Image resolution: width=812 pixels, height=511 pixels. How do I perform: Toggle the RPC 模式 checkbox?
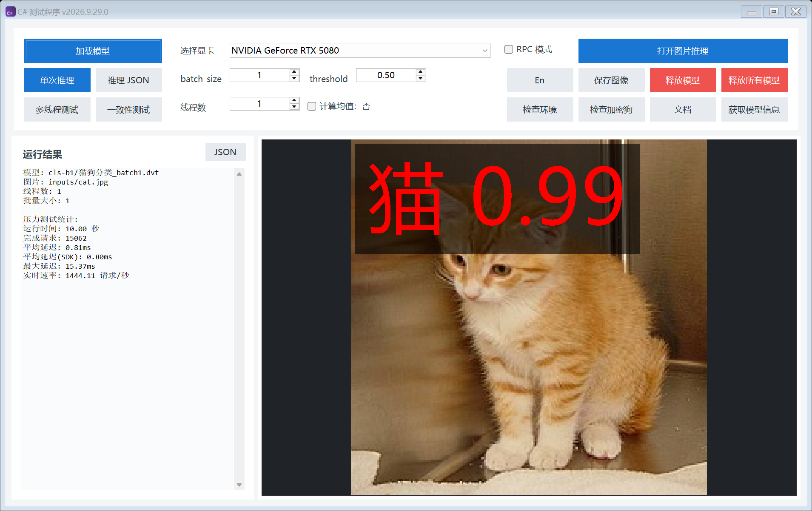click(x=509, y=49)
